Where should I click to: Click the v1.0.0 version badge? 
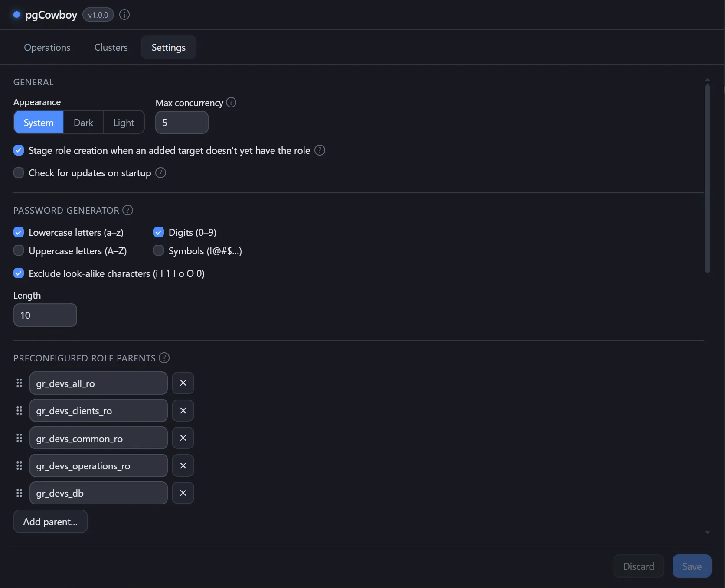[98, 15]
